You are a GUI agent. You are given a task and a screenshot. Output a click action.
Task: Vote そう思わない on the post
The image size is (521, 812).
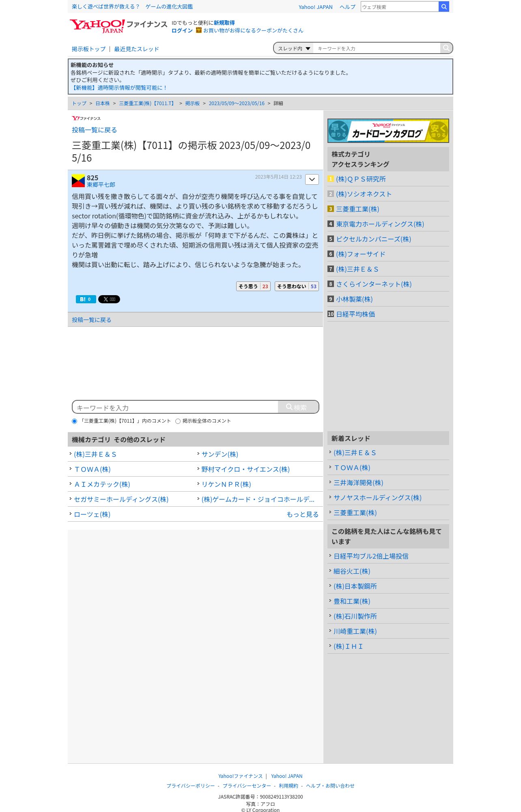pyautogui.click(x=297, y=286)
